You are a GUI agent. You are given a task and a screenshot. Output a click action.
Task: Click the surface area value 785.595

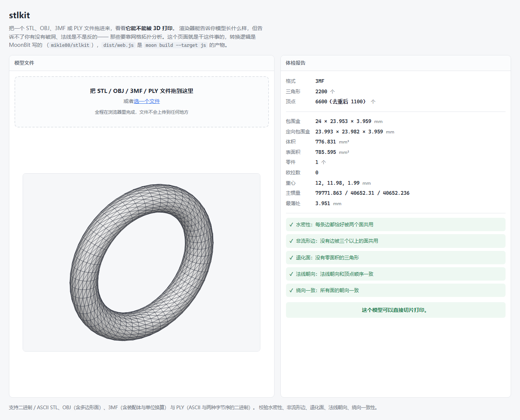[x=326, y=152]
